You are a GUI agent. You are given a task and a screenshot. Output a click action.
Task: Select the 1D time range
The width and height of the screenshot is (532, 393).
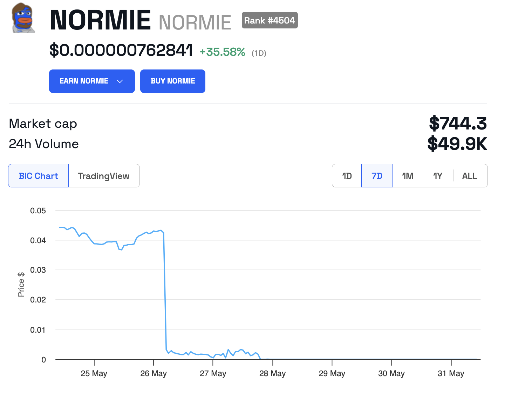point(347,176)
